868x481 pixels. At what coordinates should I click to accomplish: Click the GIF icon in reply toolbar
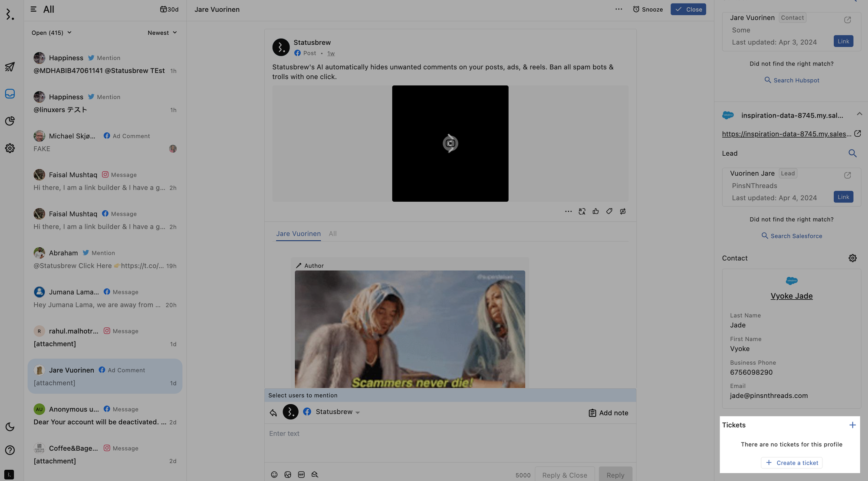[x=301, y=474]
